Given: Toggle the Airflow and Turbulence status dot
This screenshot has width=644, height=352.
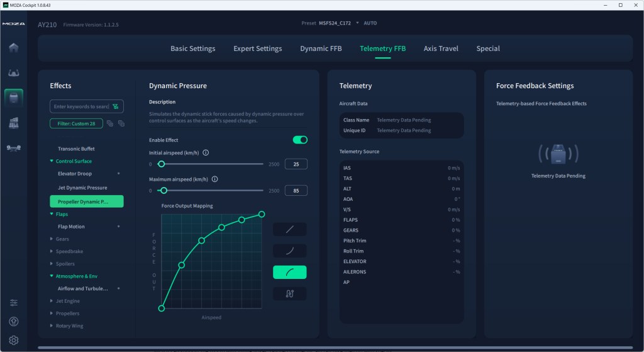Looking at the screenshot, I should point(119,288).
